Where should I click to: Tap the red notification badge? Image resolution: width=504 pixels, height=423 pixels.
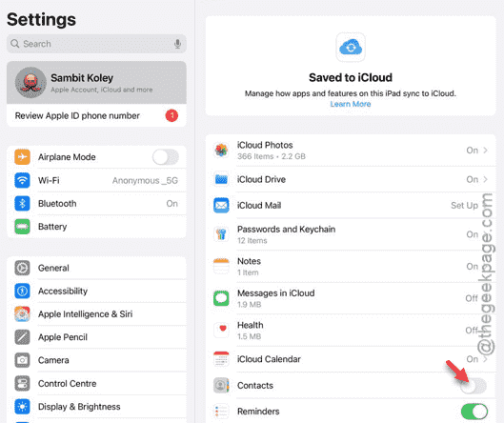pyautogui.click(x=171, y=115)
